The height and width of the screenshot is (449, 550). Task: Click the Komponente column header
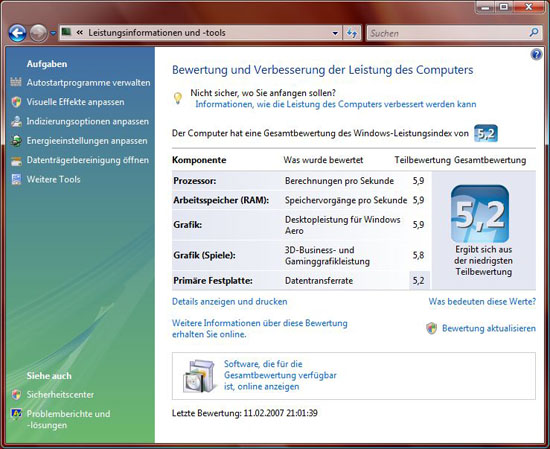click(199, 160)
